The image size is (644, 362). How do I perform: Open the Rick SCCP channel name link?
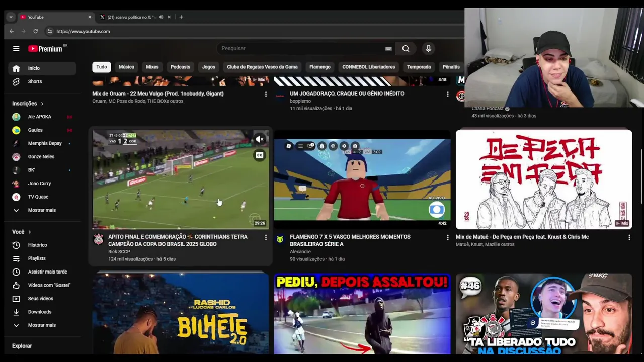tap(119, 252)
